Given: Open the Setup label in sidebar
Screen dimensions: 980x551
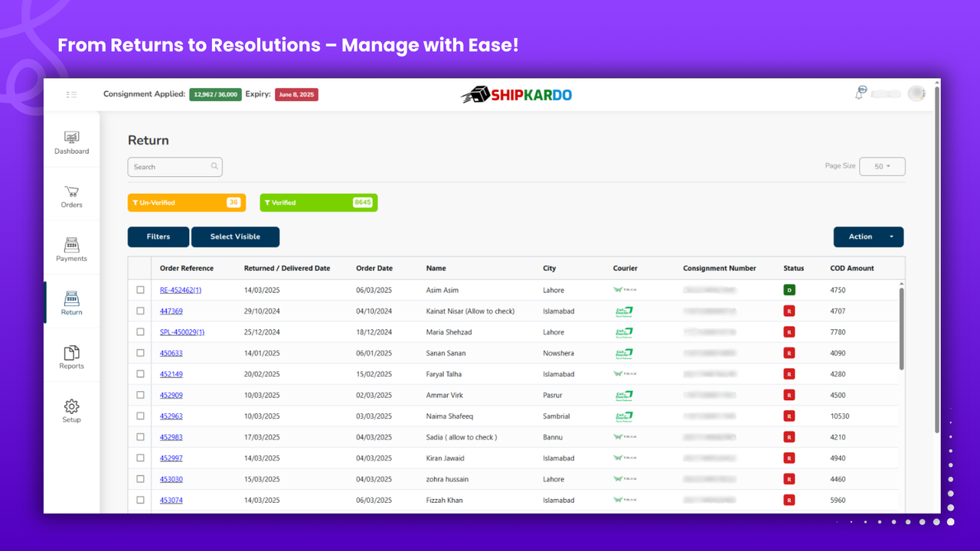Looking at the screenshot, I should [71, 419].
